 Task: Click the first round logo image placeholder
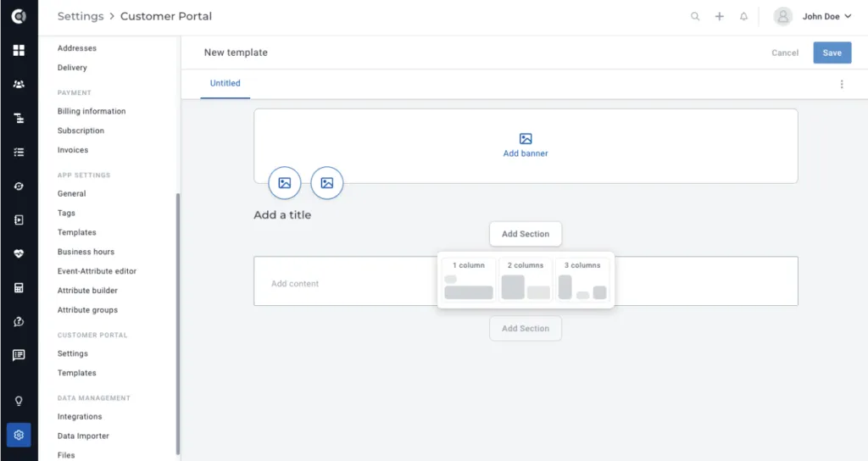[x=285, y=183]
